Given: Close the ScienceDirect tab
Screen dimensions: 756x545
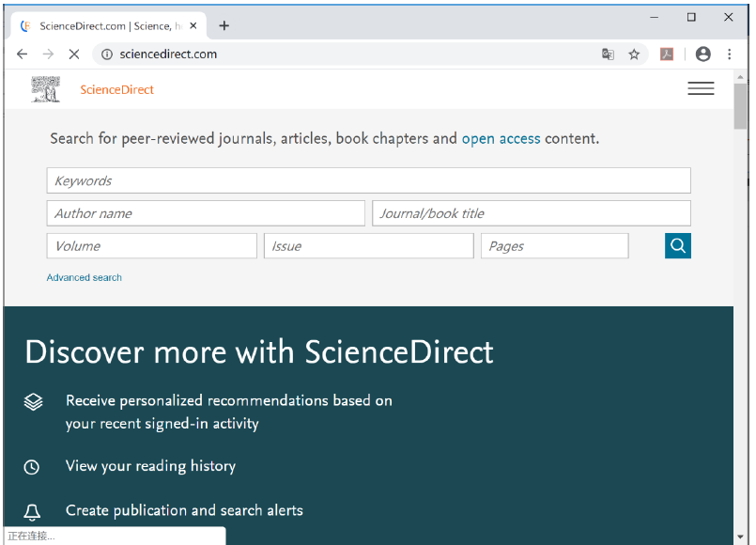Looking at the screenshot, I should coord(193,25).
